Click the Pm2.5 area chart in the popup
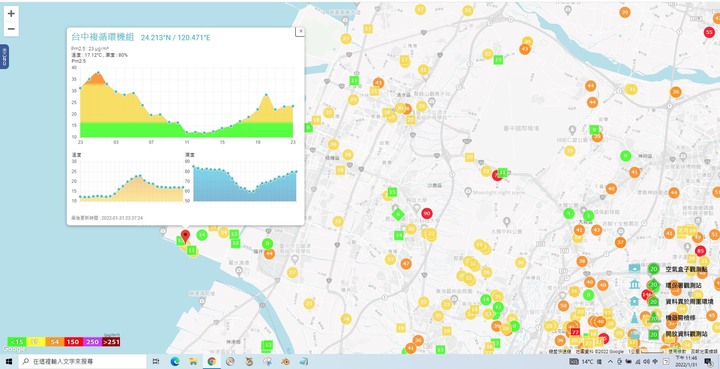The image size is (720, 369). click(x=186, y=102)
